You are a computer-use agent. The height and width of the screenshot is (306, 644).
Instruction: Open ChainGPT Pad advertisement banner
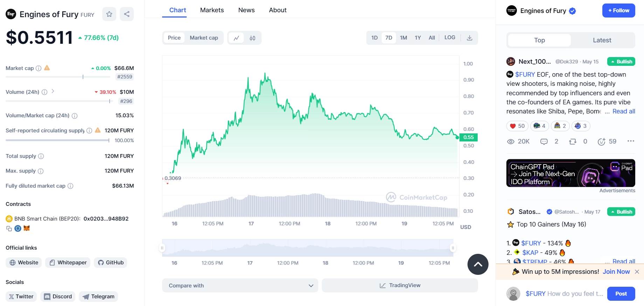pos(571,173)
